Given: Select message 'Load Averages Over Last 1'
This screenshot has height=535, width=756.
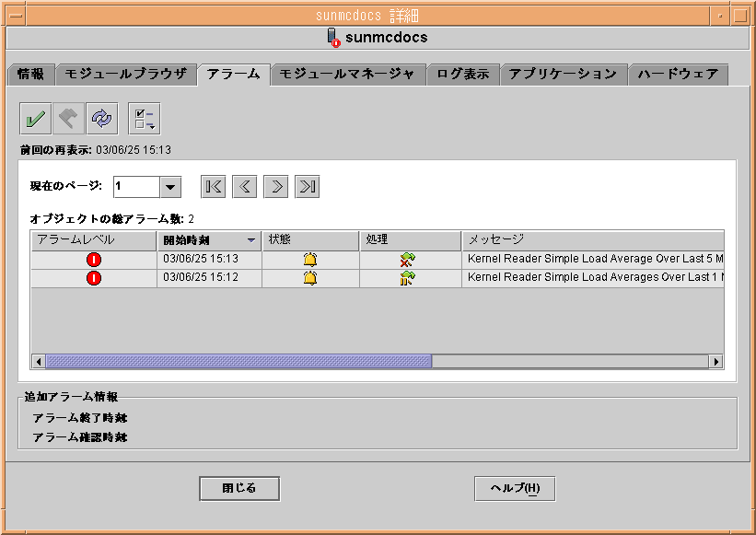Looking at the screenshot, I should point(593,277).
